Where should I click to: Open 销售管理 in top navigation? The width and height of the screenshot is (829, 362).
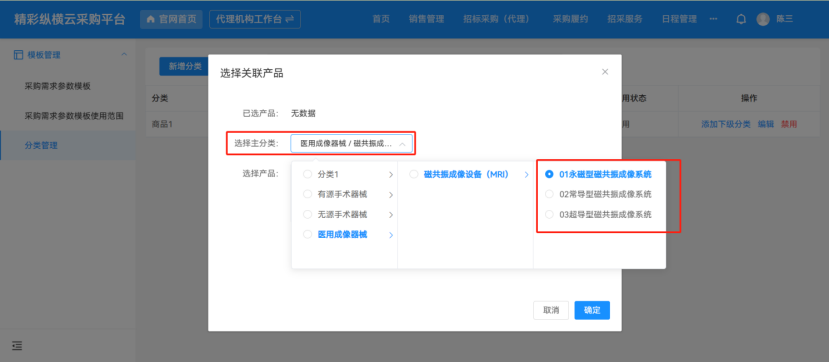(426, 19)
